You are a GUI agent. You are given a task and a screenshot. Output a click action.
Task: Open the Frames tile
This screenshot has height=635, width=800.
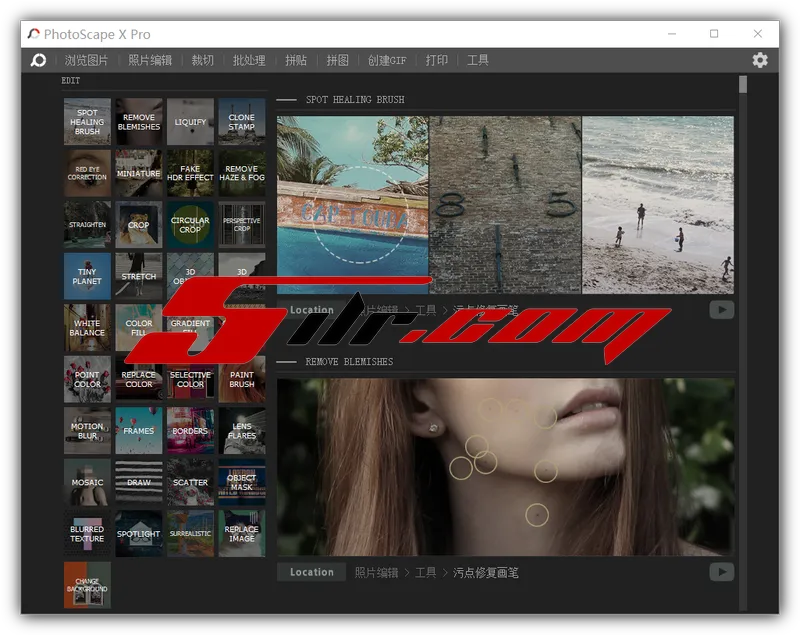tap(139, 431)
